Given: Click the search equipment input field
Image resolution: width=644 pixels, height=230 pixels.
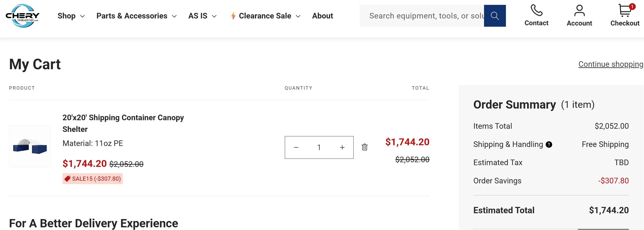Looking at the screenshot, I should [x=425, y=16].
